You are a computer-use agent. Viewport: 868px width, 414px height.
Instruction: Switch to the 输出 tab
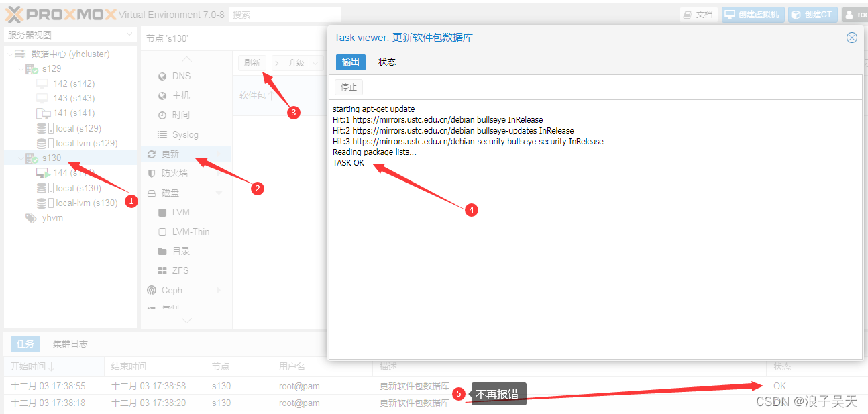click(x=351, y=62)
